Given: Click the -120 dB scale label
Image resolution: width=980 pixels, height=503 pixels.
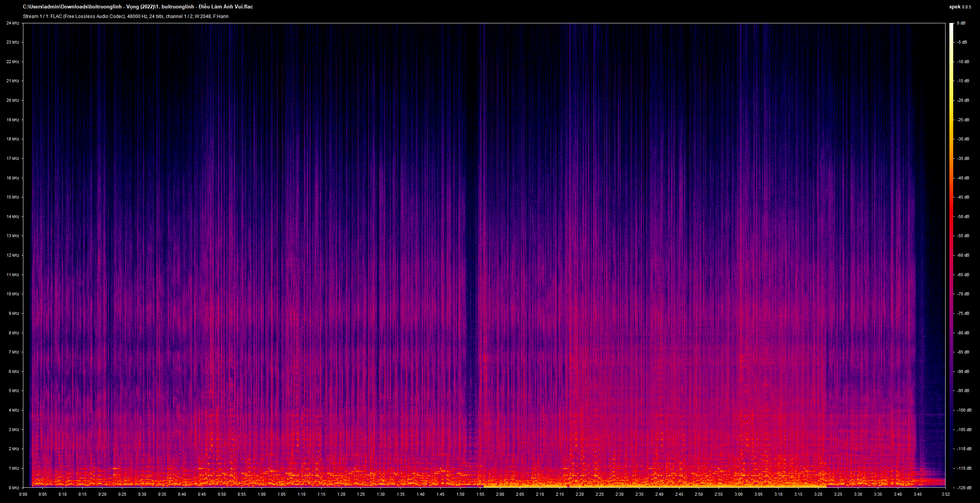Looking at the screenshot, I should click(x=964, y=488).
